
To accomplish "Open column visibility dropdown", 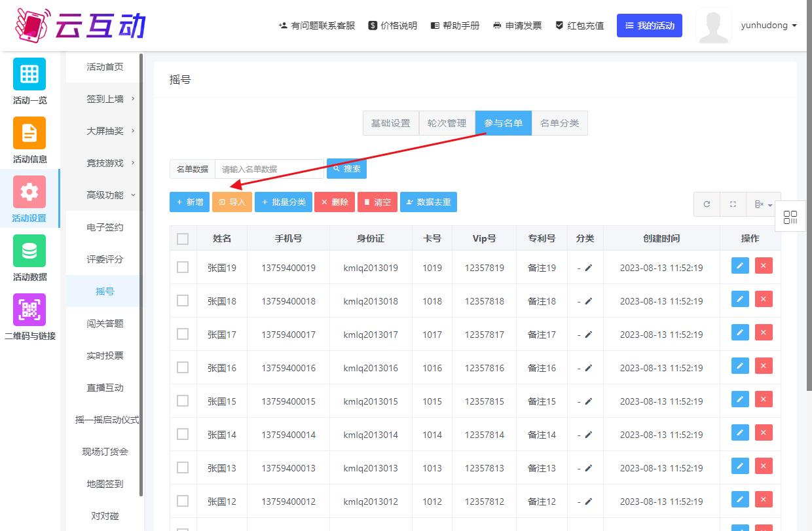I will pyautogui.click(x=764, y=204).
